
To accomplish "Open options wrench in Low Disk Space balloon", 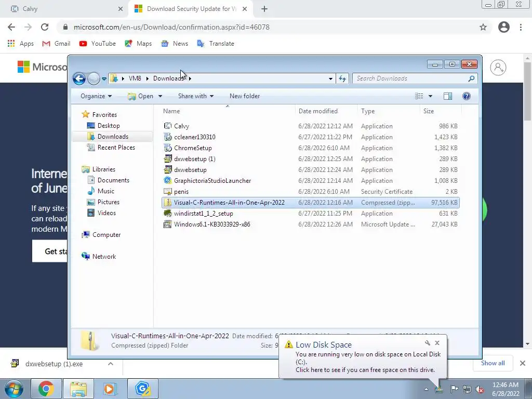I will (427, 343).
